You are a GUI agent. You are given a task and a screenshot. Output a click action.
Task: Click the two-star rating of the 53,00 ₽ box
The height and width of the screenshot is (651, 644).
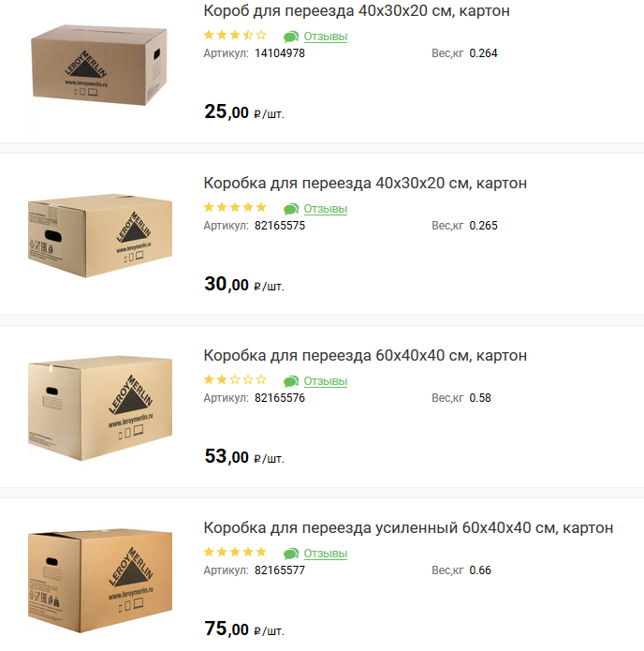click(235, 379)
